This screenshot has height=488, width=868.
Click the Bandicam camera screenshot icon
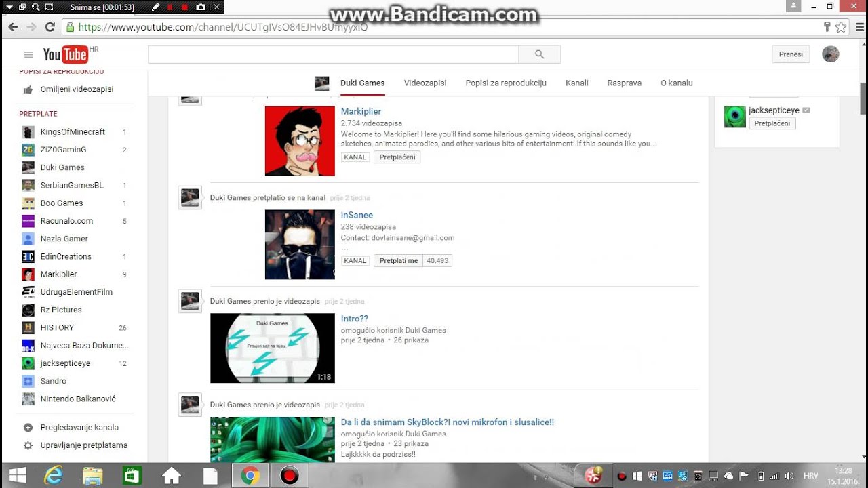pyautogui.click(x=201, y=7)
